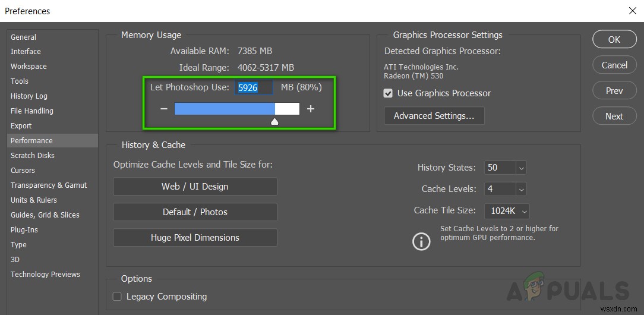
Task: Enable Legacy Compositing option
Action: coord(117,297)
